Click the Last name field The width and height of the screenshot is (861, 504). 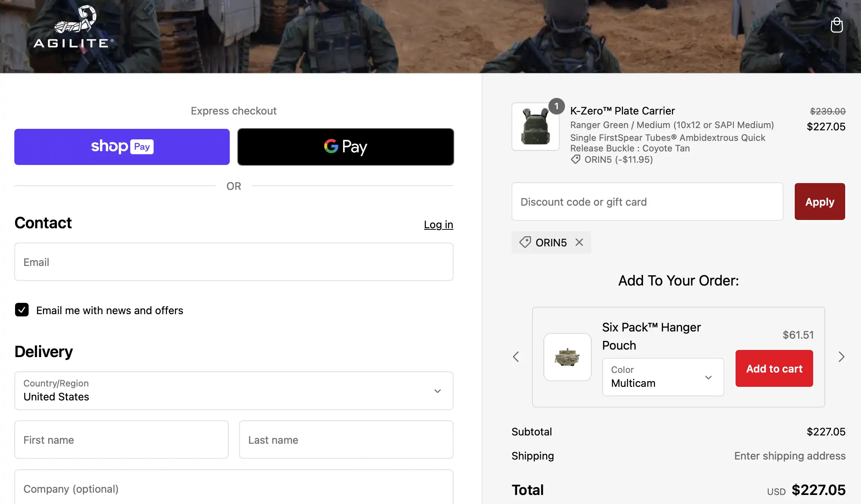346,440
